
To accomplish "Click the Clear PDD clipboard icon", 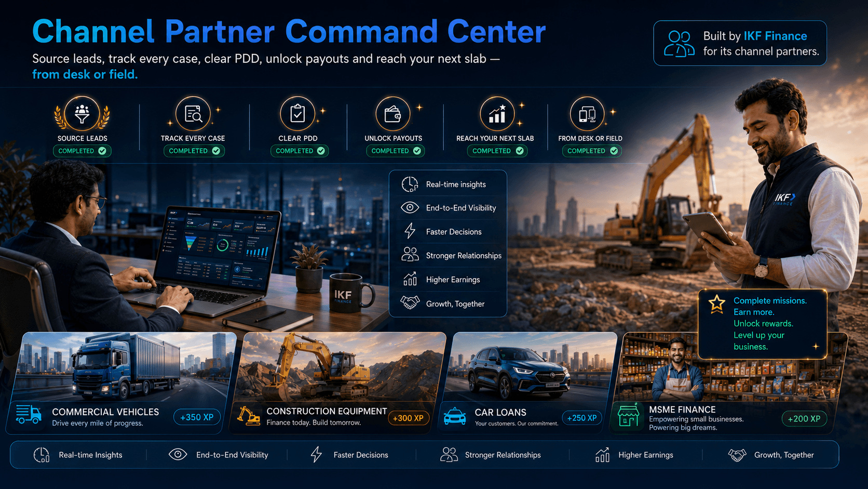I will pyautogui.click(x=297, y=113).
